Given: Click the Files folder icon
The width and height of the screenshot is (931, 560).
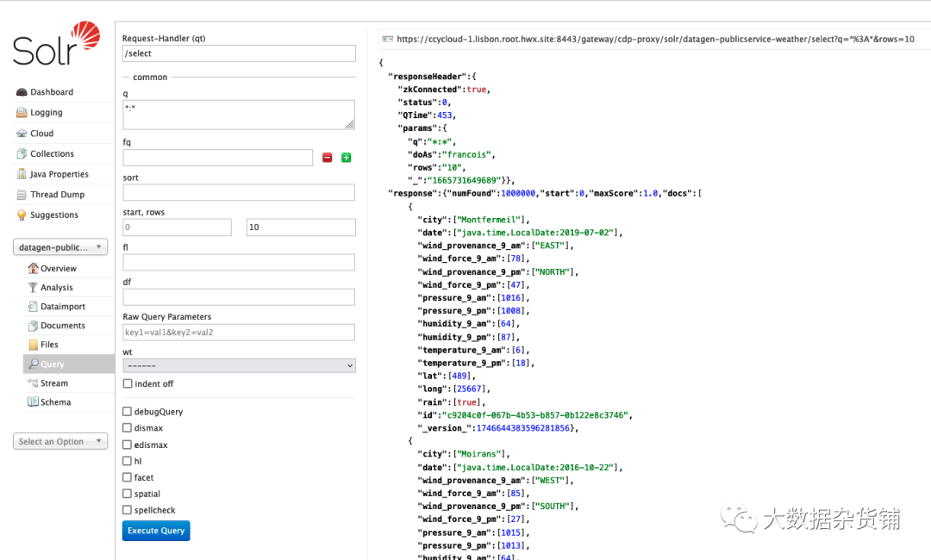Looking at the screenshot, I should [x=33, y=344].
